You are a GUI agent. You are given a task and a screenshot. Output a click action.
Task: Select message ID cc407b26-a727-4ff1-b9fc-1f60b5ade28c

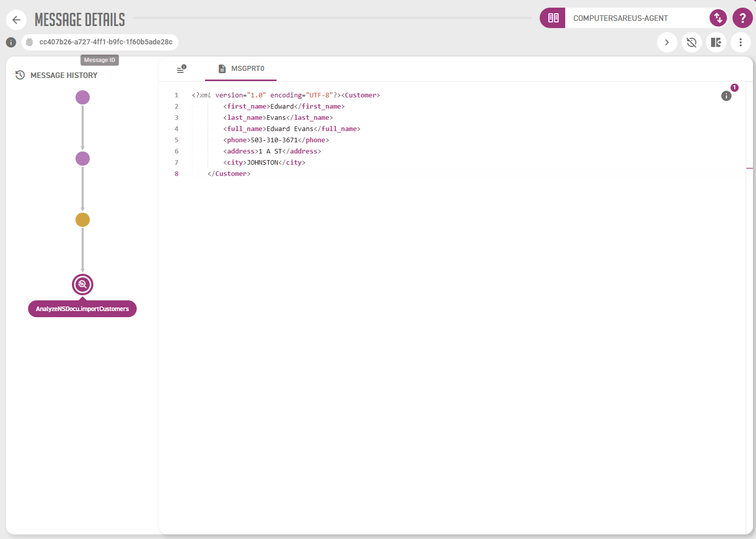coord(106,42)
